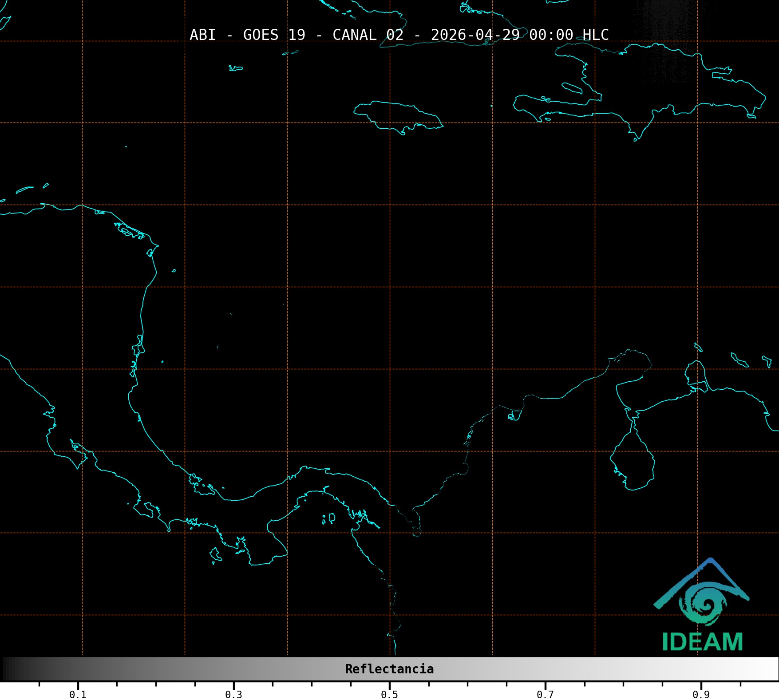Click the Grand Cayman island outline
The height and width of the screenshot is (700, 779).
pyautogui.click(x=236, y=68)
